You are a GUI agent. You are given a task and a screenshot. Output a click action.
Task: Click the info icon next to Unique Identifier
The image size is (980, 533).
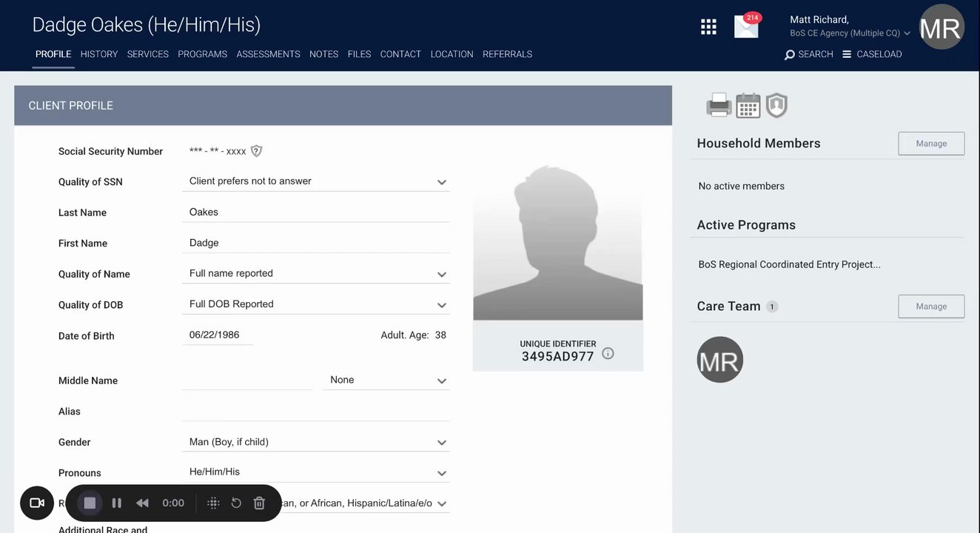[608, 354]
